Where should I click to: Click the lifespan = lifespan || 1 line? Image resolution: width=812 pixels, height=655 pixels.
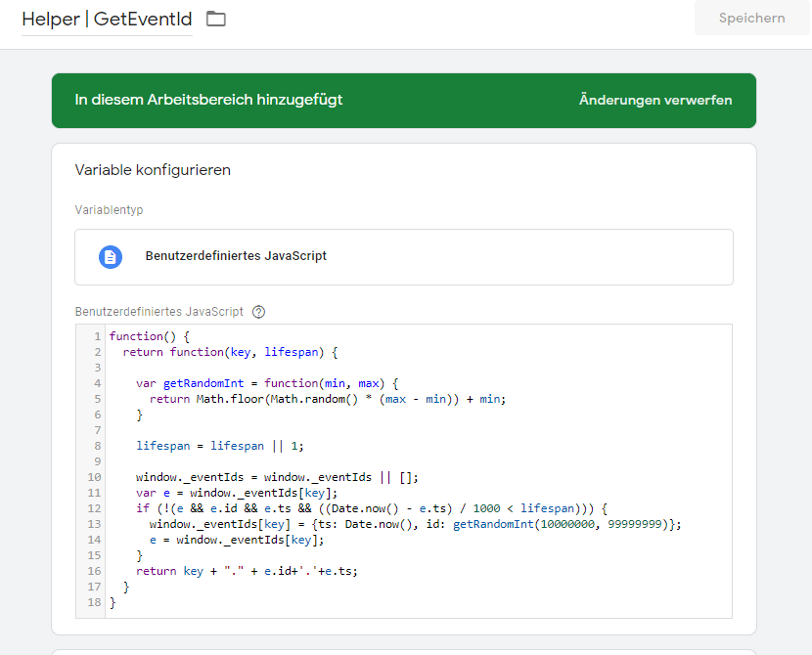(220, 446)
